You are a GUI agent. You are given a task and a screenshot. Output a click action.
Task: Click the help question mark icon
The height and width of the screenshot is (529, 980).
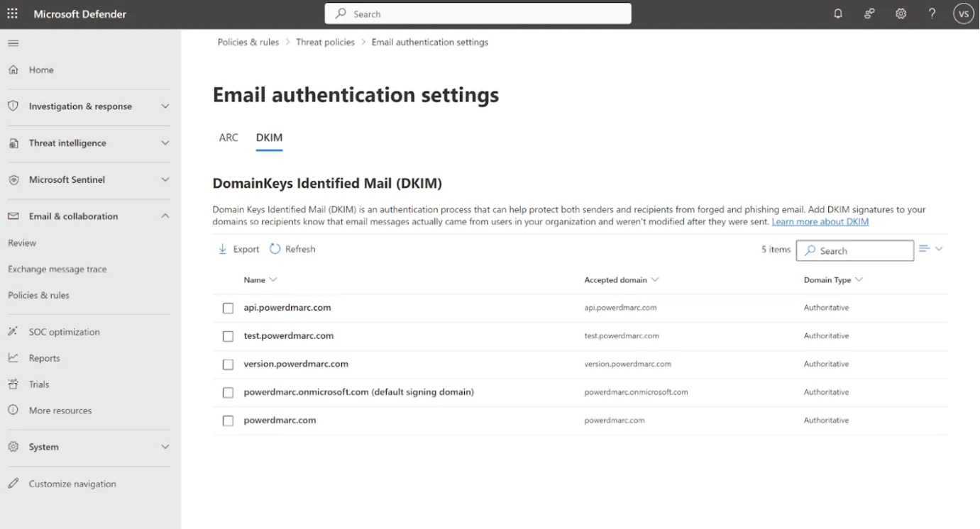(932, 13)
